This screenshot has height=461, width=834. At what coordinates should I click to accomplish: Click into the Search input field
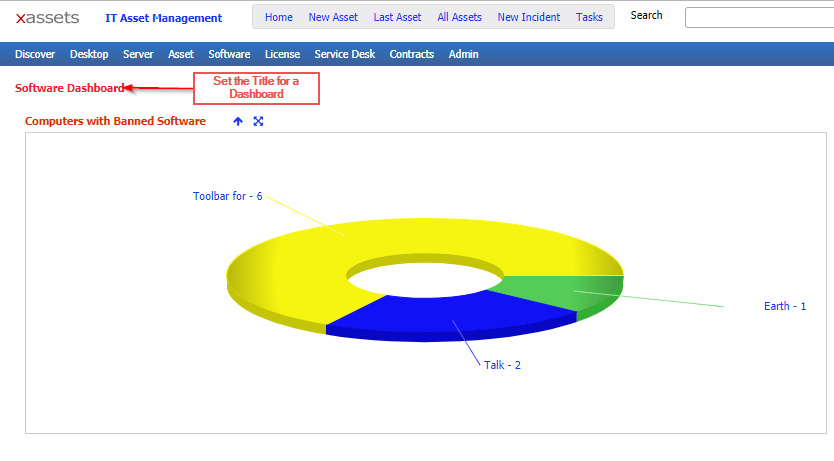[760, 18]
